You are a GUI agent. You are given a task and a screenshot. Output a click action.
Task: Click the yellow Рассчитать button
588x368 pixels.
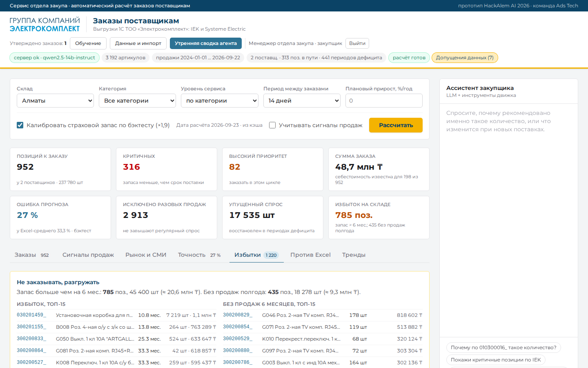click(396, 125)
